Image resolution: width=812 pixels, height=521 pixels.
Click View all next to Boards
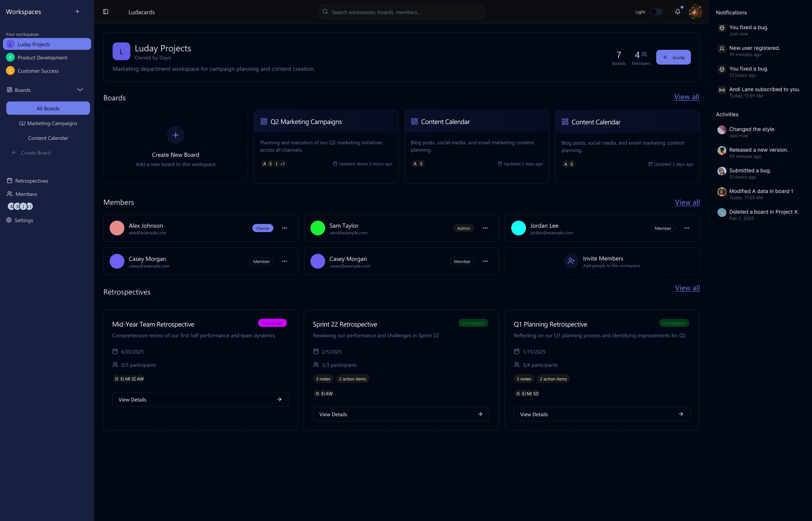[687, 97]
